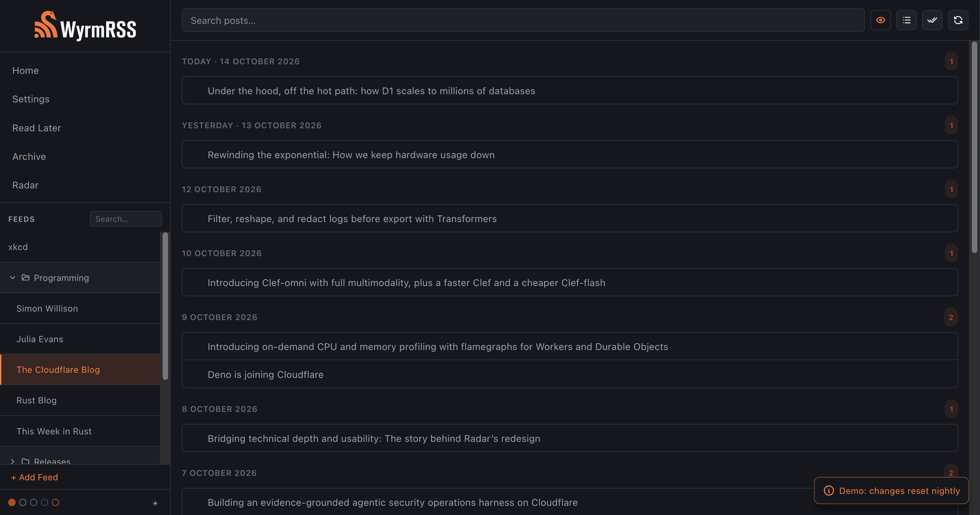Choose the fourth dark accent color circle
The height and width of the screenshot is (515, 980).
(45, 502)
